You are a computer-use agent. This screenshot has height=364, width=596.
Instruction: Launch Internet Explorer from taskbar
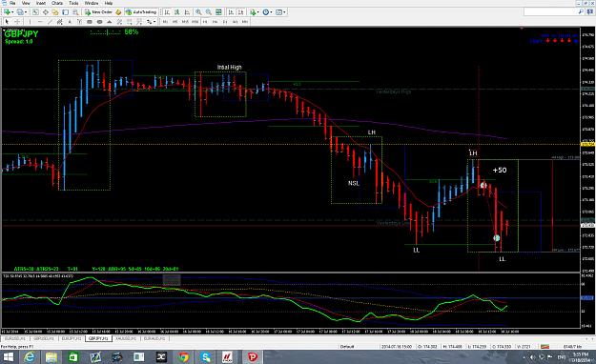pyautogui.click(x=30, y=357)
